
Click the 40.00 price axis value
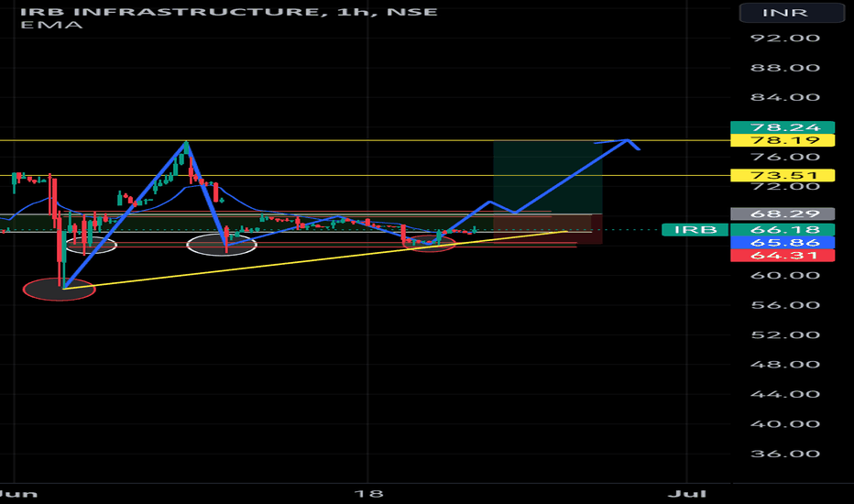click(785, 424)
